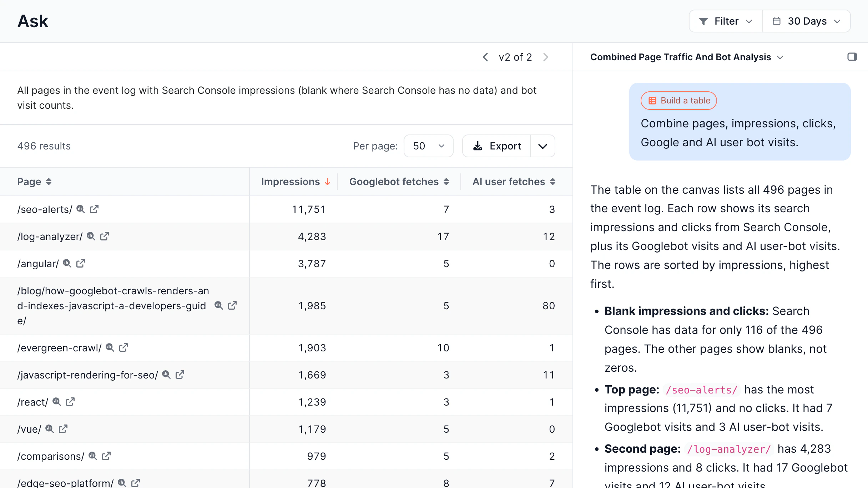Click the /edge-seo-platform/ row text
Viewport: 868px width, 488px height.
pyautogui.click(x=65, y=483)
